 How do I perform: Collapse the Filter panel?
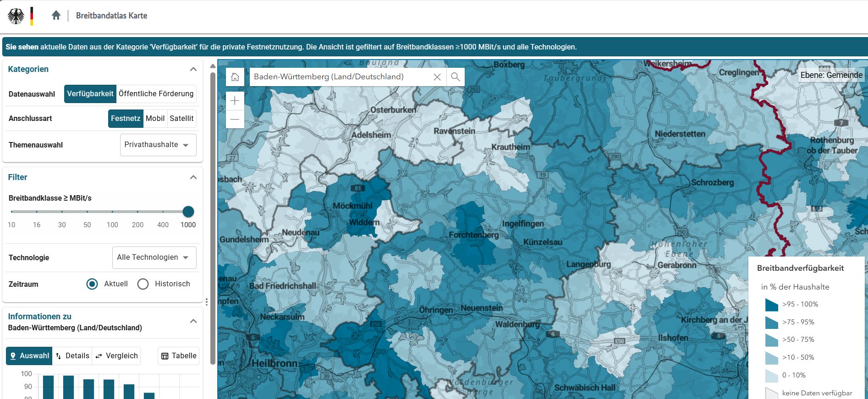coord(193,177)
